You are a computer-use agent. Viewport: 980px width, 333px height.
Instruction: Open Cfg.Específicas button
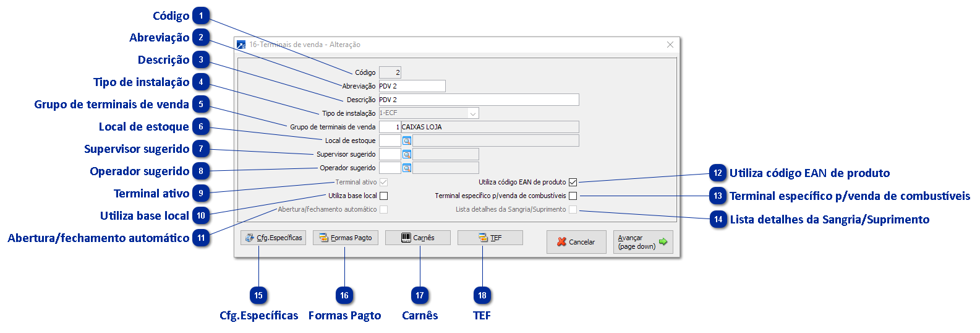pos(273,238)
